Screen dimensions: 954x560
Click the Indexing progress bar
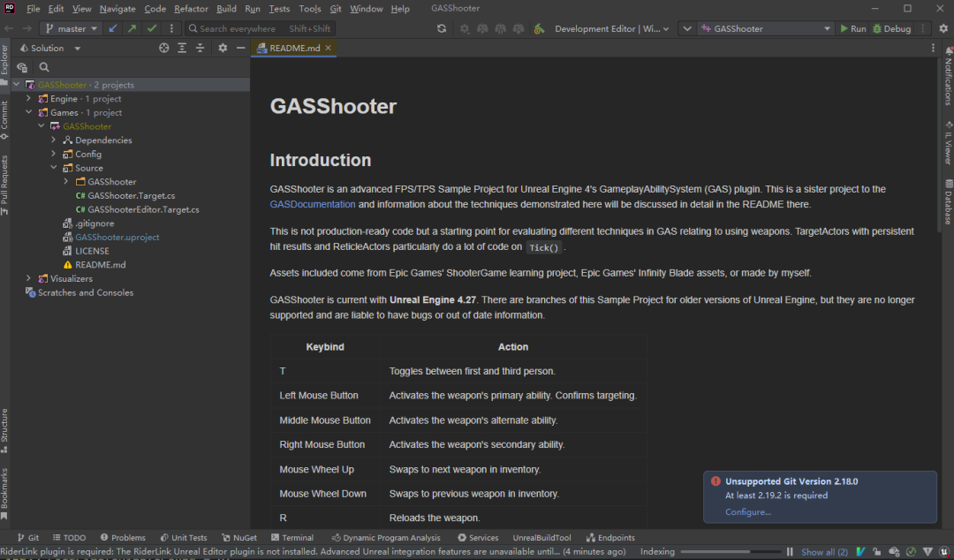(x=729, y=552)
